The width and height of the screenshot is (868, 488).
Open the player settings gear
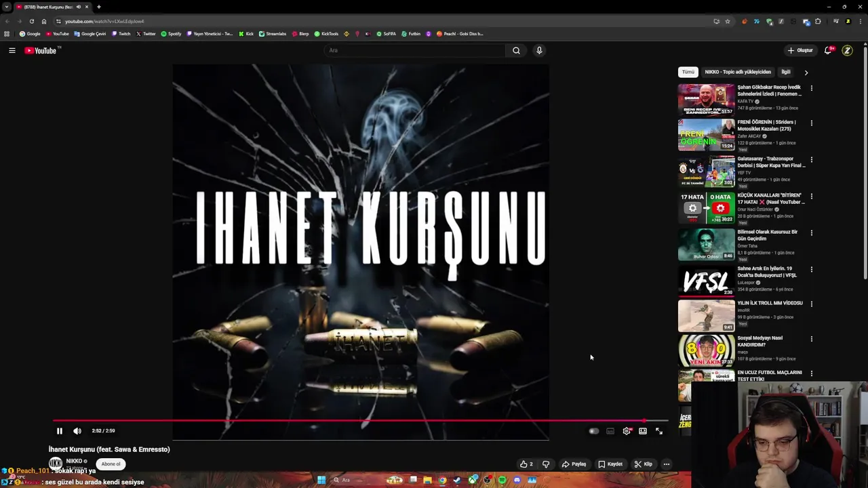click(x=627, y=431)
